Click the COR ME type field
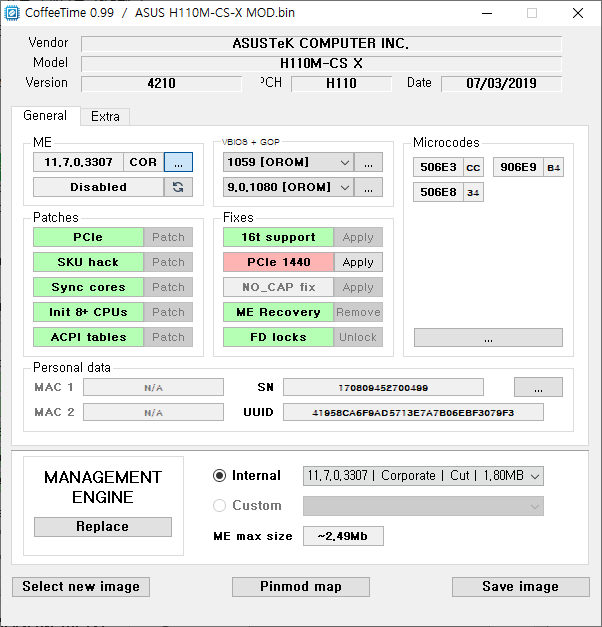Image resolution: width=602 pixels, height=627 pixels. pos(143,162)
